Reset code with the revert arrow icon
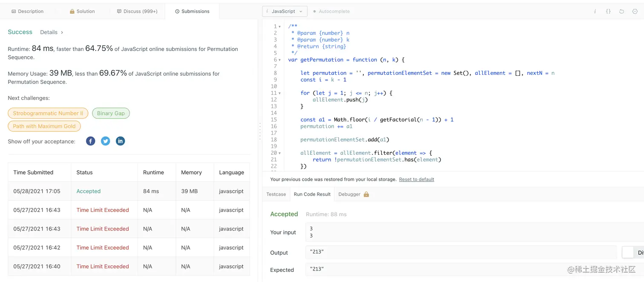This screenshot has height=282, width=644. [x=621, y=11]
